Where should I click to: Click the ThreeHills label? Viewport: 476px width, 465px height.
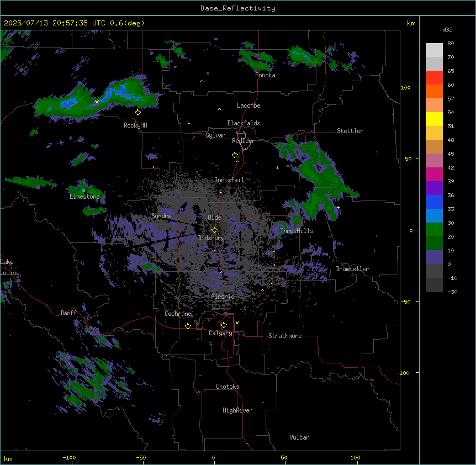click(x=297, y=231)
